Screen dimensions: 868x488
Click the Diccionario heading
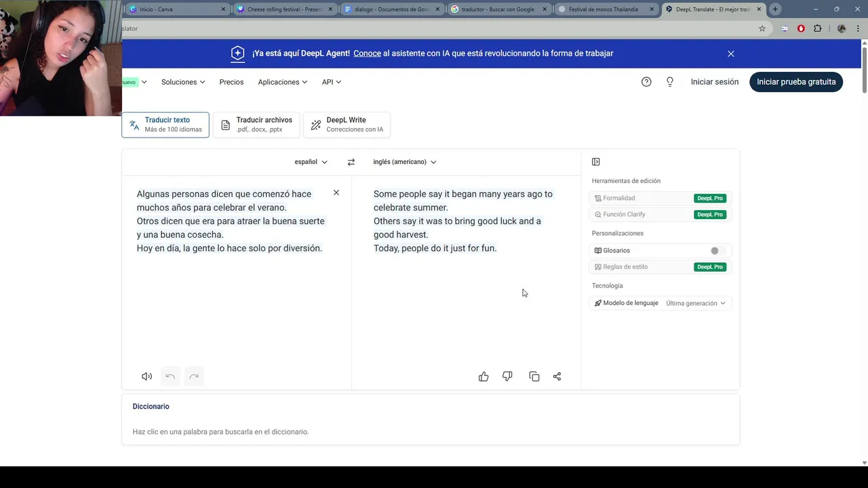coord(151,407)
